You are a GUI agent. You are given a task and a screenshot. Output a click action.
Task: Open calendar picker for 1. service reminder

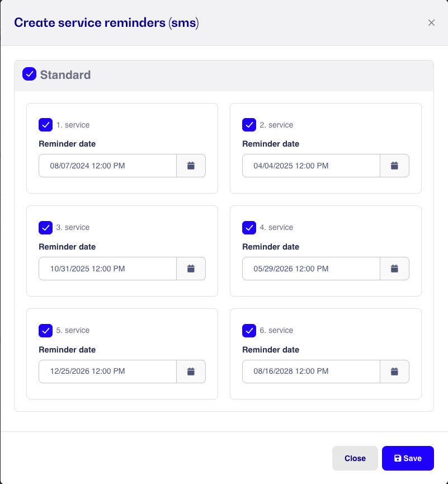pos(191,166)
